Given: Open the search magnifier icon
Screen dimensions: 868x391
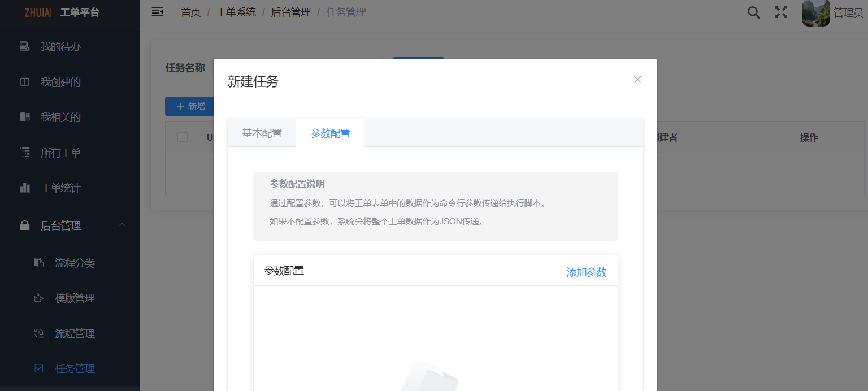Looking at the screenshot, I should (753, 12).
